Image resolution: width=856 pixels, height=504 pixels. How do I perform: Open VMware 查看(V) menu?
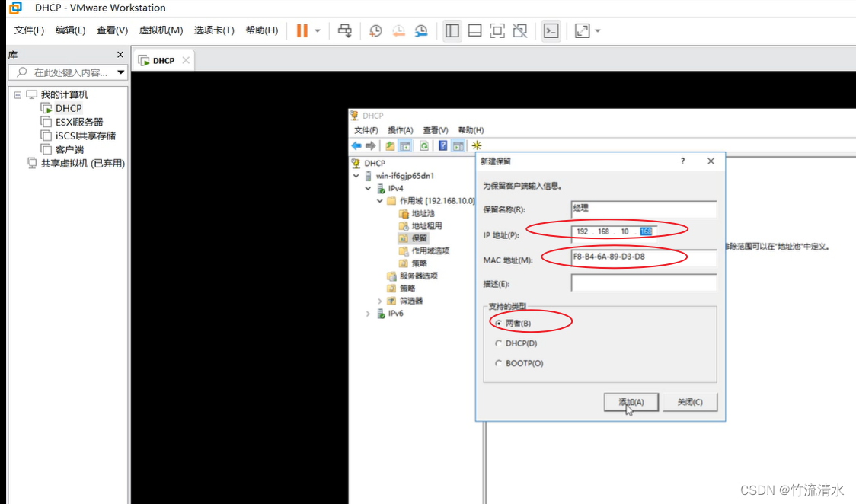pyautogui.click(x=113, y=30)
